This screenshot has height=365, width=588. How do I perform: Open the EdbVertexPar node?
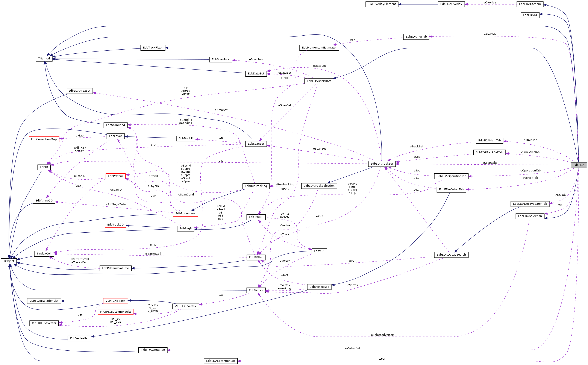pyautogui.click(x=79, y=338)
